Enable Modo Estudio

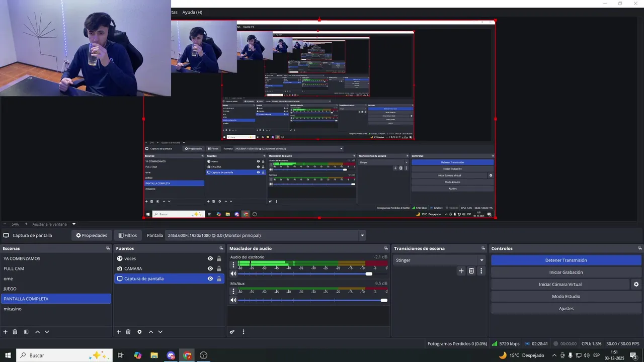pyautogui.click(x=566, y=297)
